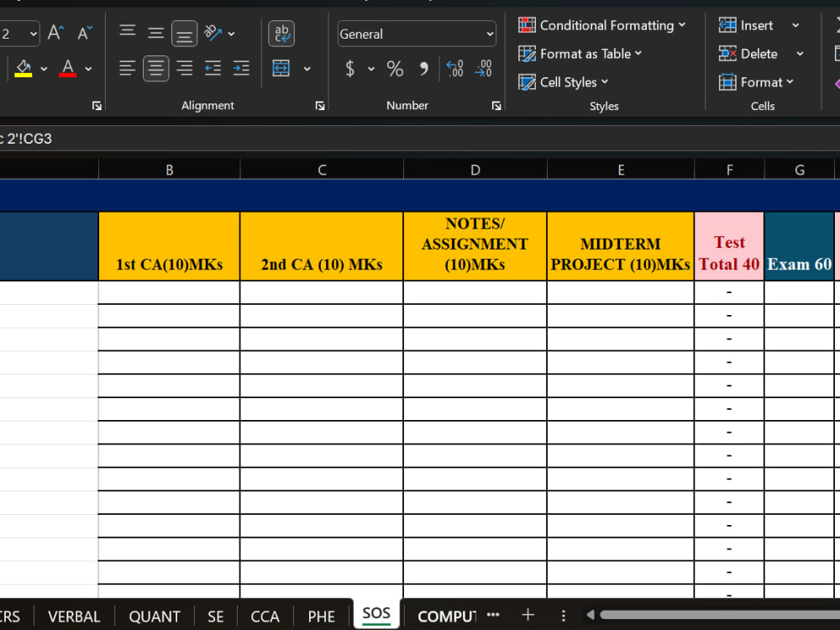Toggle Wrap Text button
840x630 pixels.
click(x=281, y=34)
